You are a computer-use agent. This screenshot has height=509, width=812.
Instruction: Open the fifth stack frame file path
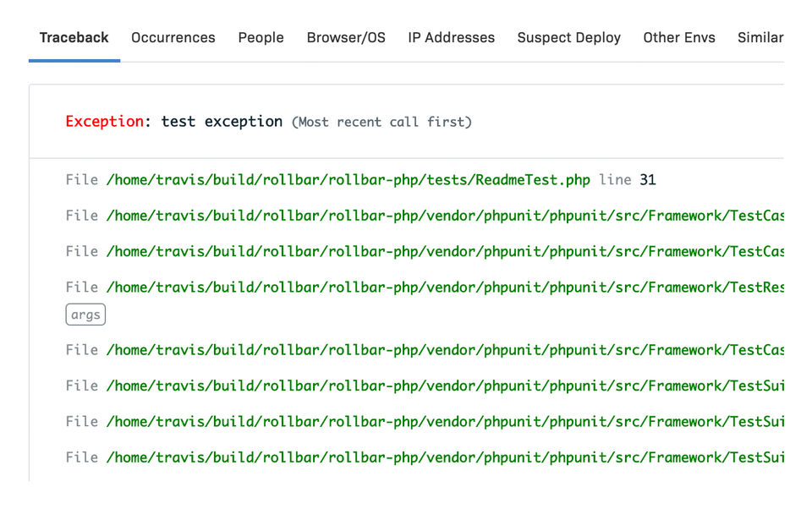(445, 350)
